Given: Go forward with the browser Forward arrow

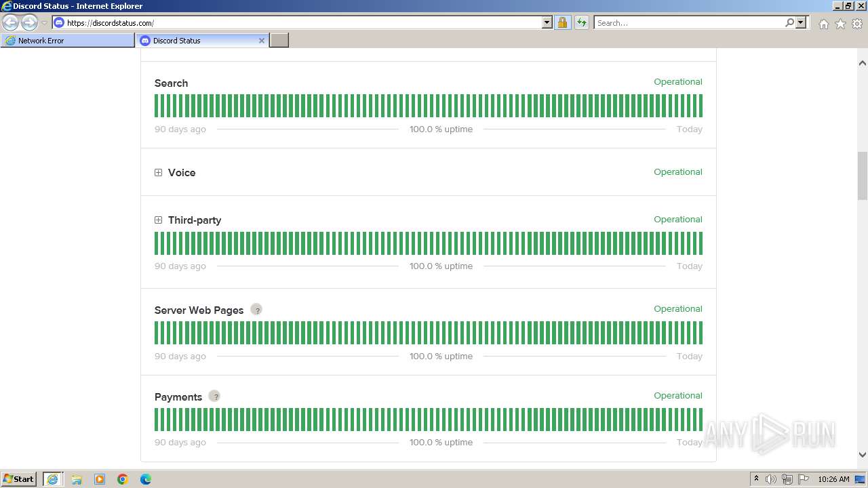Looking at the screenshot, I should point(29,23).
